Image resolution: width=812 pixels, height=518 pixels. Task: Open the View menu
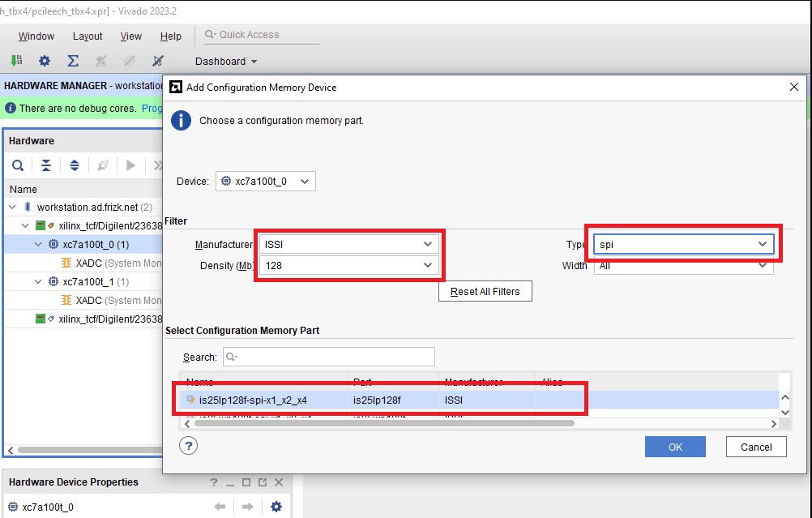[x=131, y=36]
